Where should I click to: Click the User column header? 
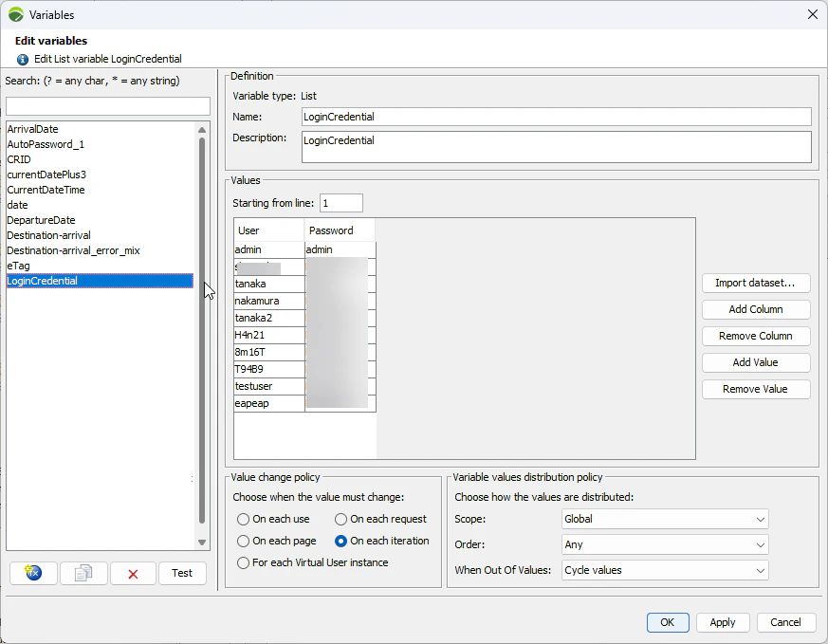(x=268, y=230)
